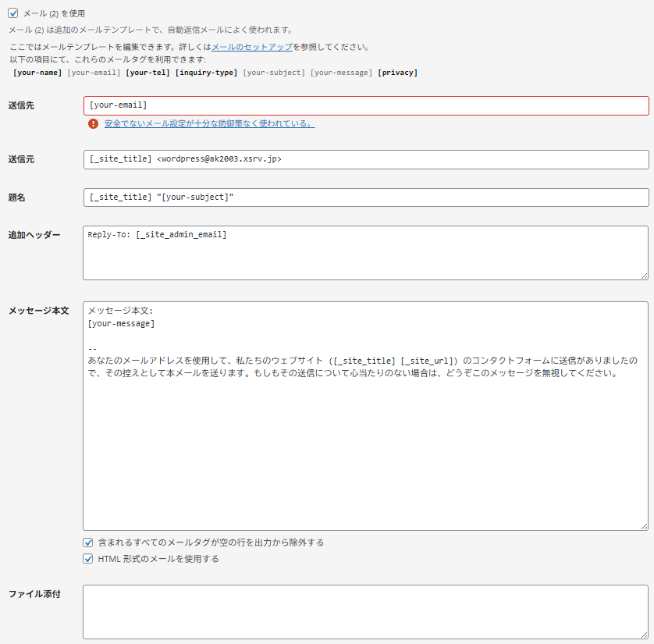Click the 題名 subject field

pos(365,197)
